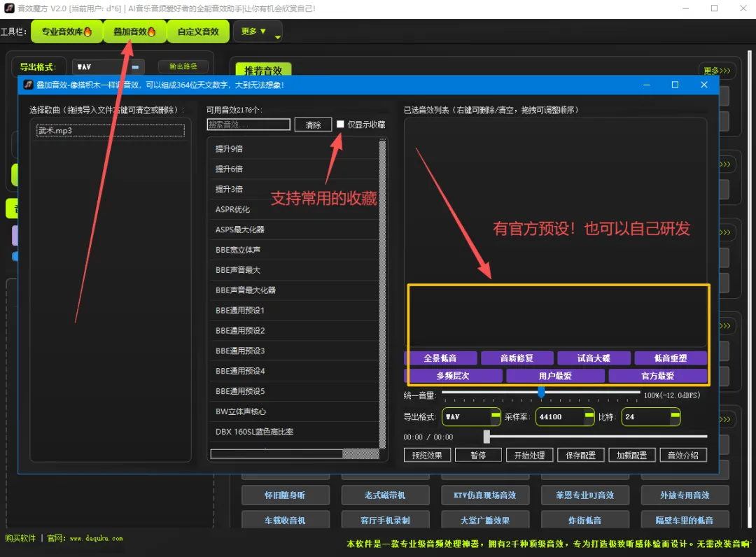Open the 比特 24 dropdown

tap(651, 417)
